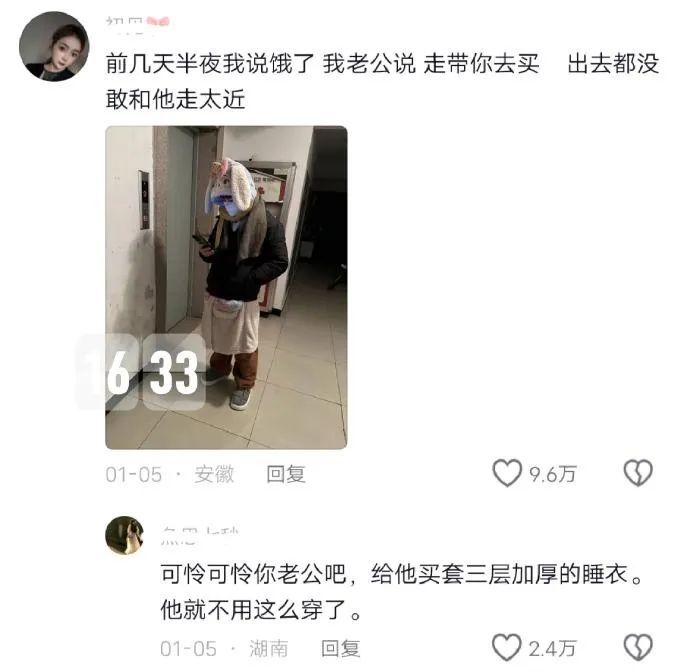Viewport: 690px width, 672px height.
Task: Click 回复 under the Hunan comment
Action: point(341,649)
